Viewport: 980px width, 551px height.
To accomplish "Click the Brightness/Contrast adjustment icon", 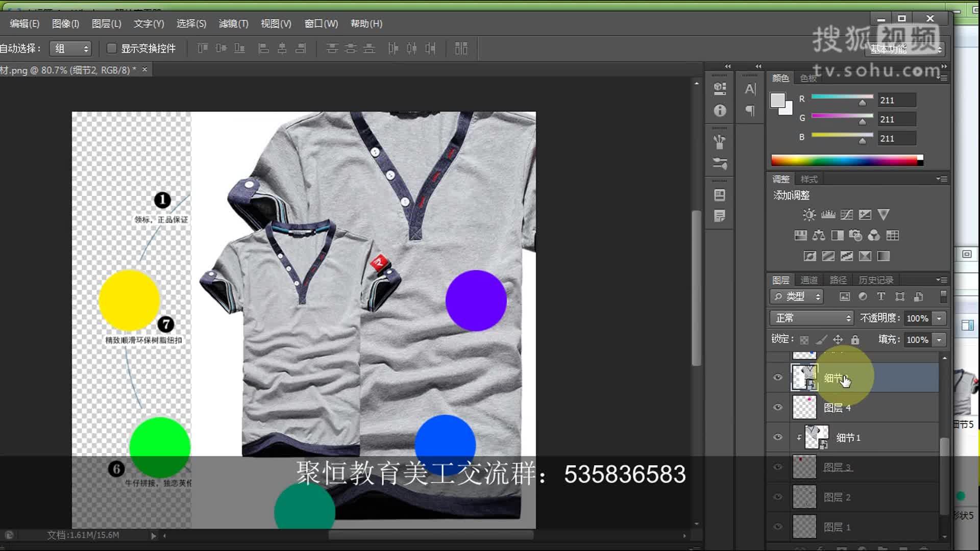I will (x=809, y=215).
